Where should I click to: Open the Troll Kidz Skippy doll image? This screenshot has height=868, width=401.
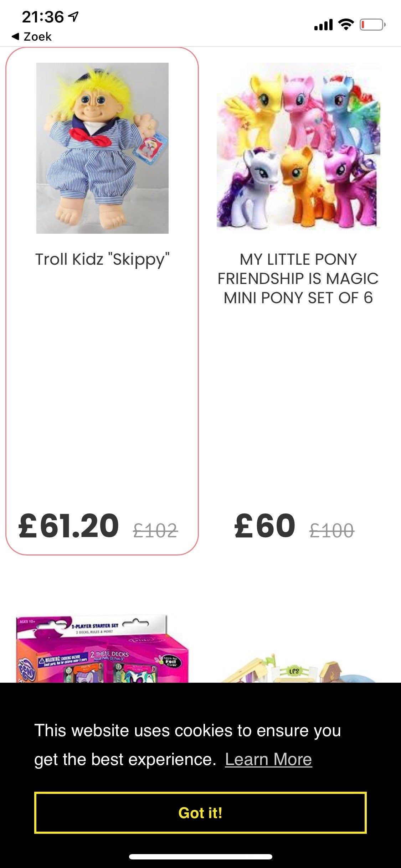(102, 148)
